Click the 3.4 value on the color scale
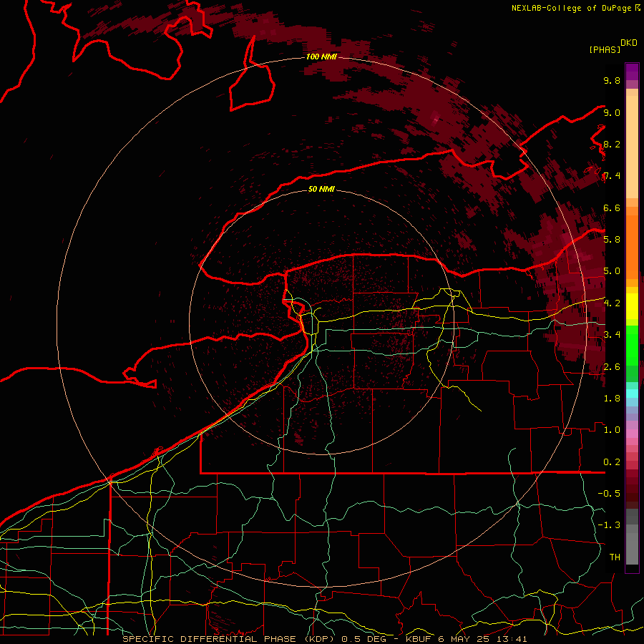Screen dimensions: 644x644 click(612, 335)
